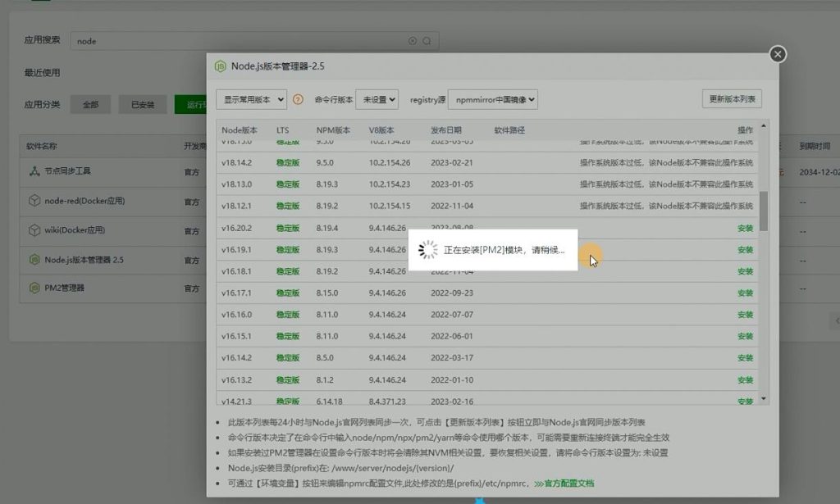The image size is (840, 504).
Task: Open the 显示常用版本 dropdown
Action: pyautogui.click(x=252, y=98)
